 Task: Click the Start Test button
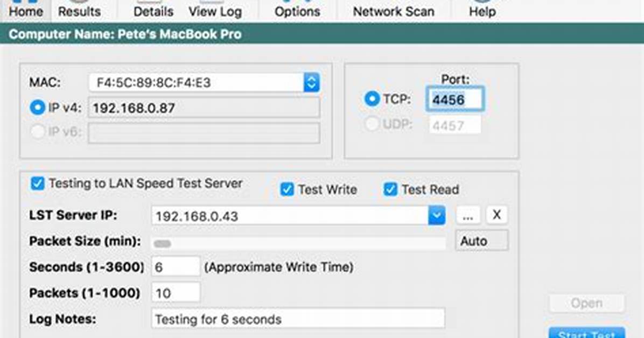coord(586,333)
